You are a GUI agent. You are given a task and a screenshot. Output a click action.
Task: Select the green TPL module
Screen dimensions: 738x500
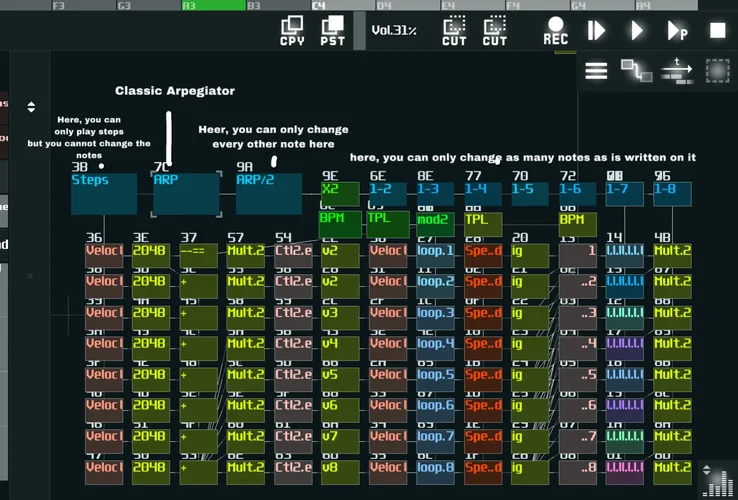388,224
